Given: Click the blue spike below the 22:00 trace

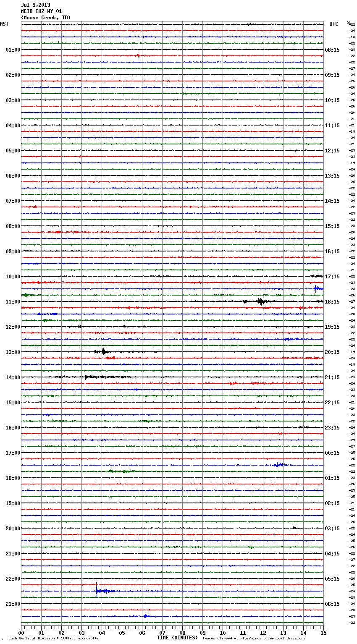Looking at the screenshot, I should (x=97, y=591).
